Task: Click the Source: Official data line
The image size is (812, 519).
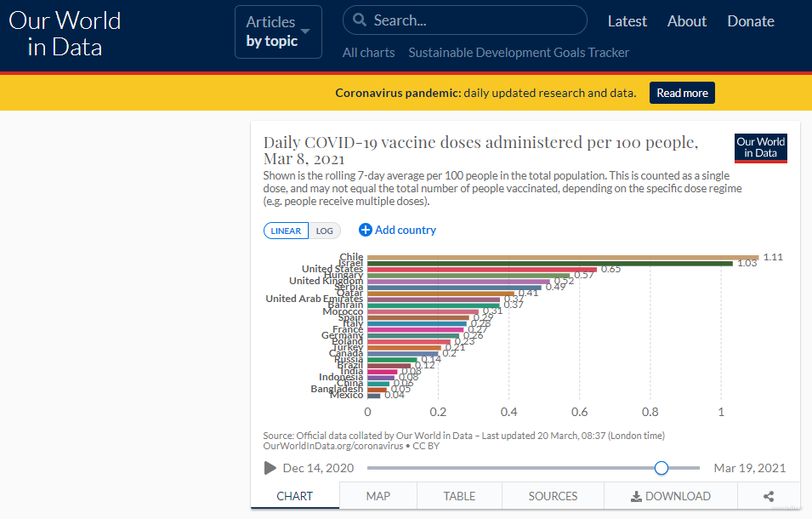Action: pyautogui.click(x=463, y=436)
